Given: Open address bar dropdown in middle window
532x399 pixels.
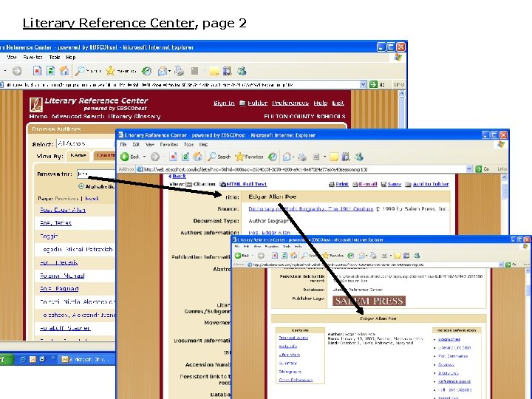Looking at the screenshot, I should click(469, 168).
